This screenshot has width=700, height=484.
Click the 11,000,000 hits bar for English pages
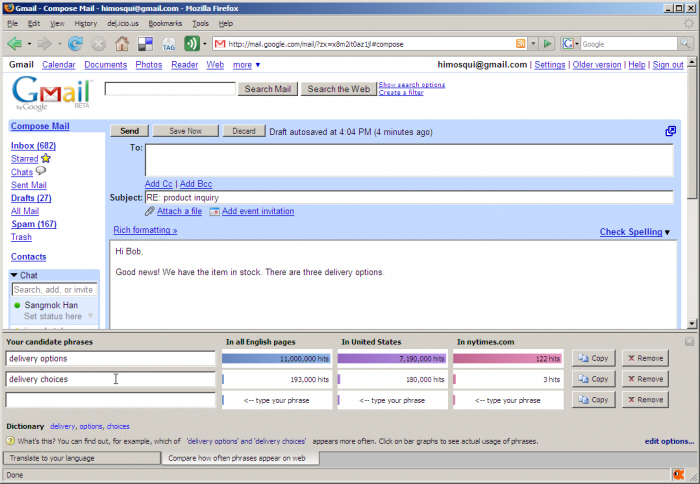(x=276, y=358)
